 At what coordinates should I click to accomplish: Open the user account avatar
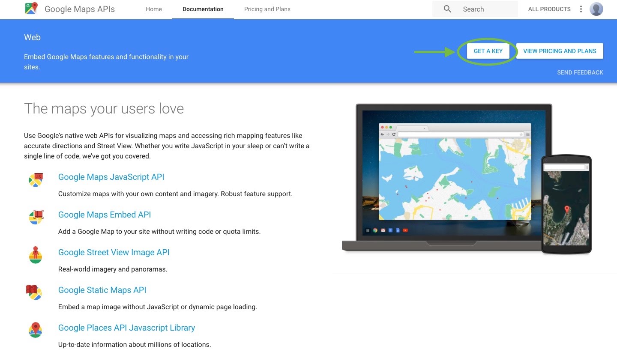click(x=596, y=9)
